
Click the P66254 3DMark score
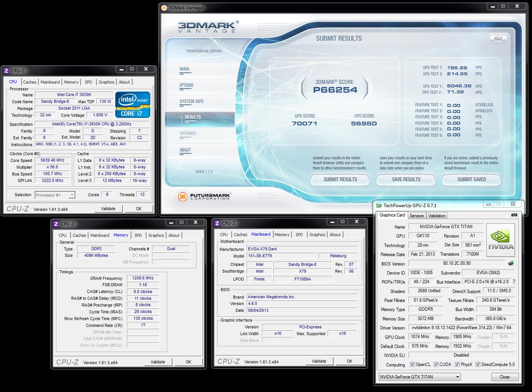[335, 90]
